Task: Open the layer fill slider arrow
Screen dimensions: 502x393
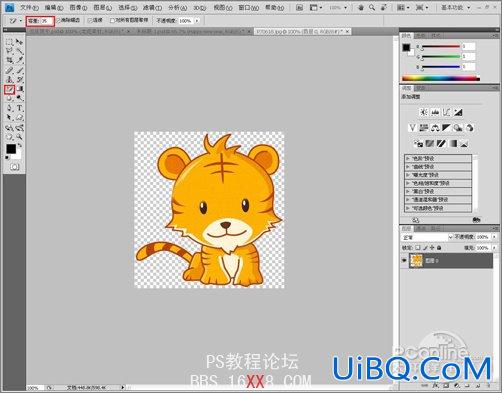Action: (x=494, y=248)
